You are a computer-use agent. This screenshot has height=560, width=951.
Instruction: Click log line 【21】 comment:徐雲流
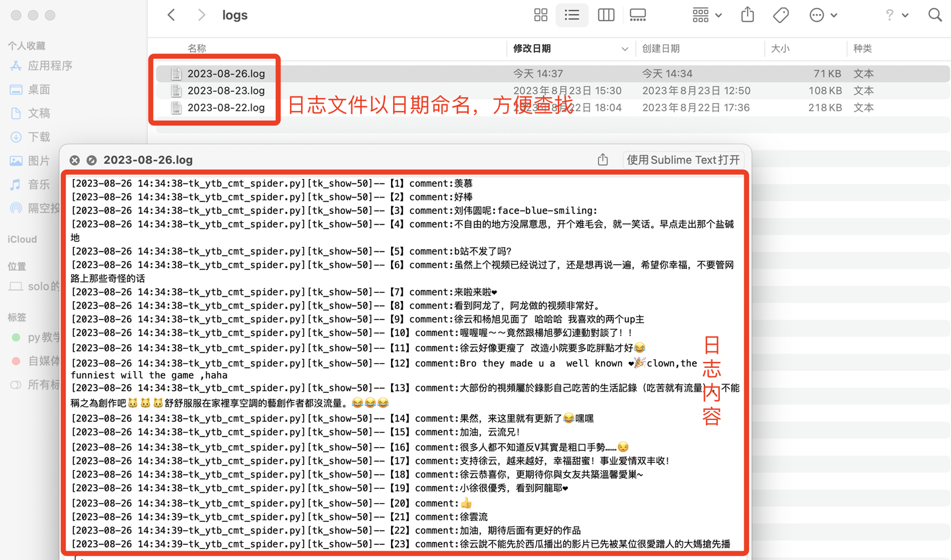[x=279, y=516]
